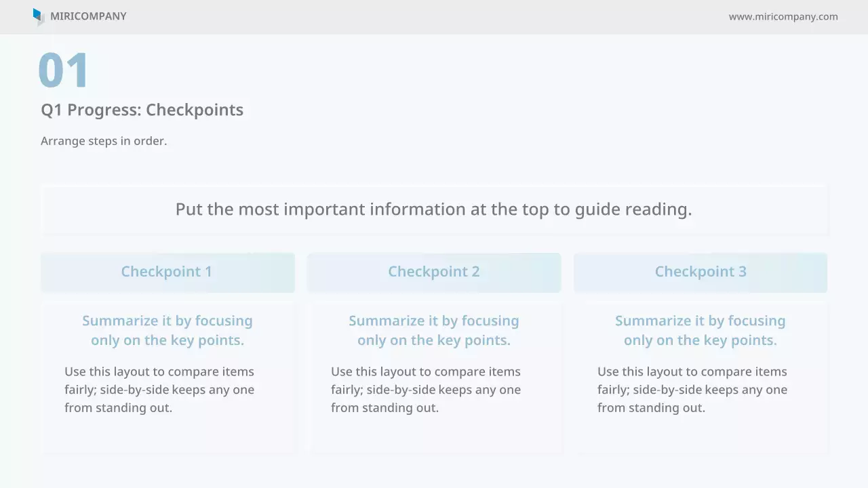This screenshot has height=488, width=868.
Task: Click the large 01 slide number
Action: (x=63, y=70)
